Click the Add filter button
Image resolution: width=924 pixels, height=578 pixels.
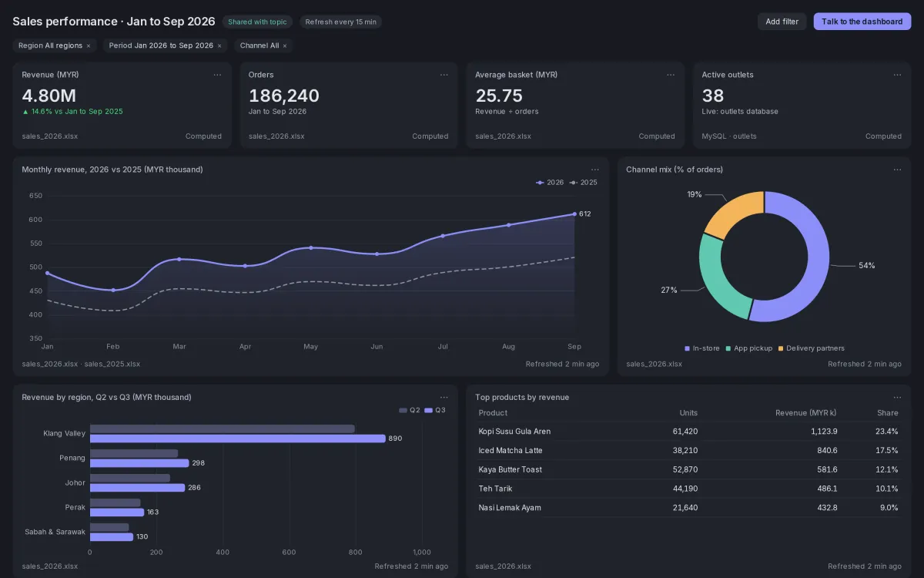tap(782, 22)
